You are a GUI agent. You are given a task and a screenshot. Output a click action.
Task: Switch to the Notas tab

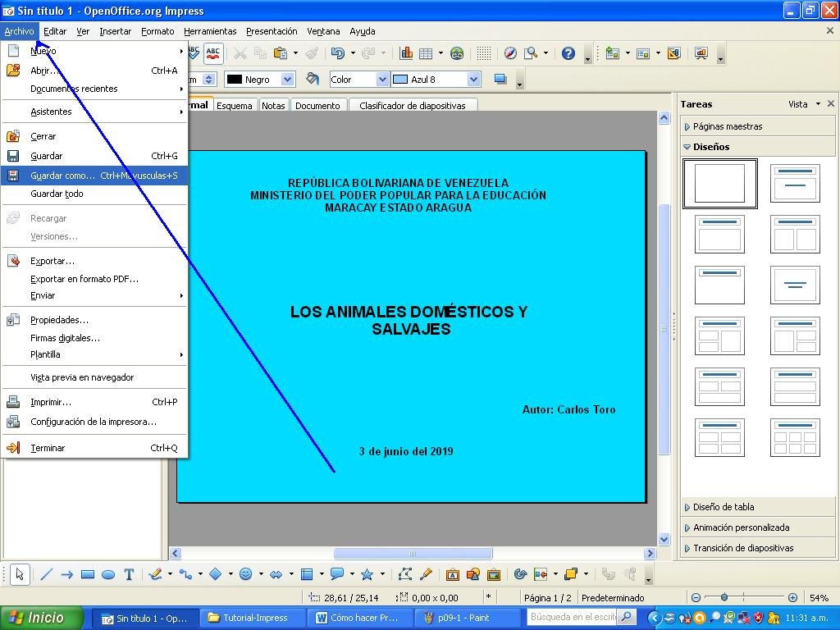[x=273, y=106]
